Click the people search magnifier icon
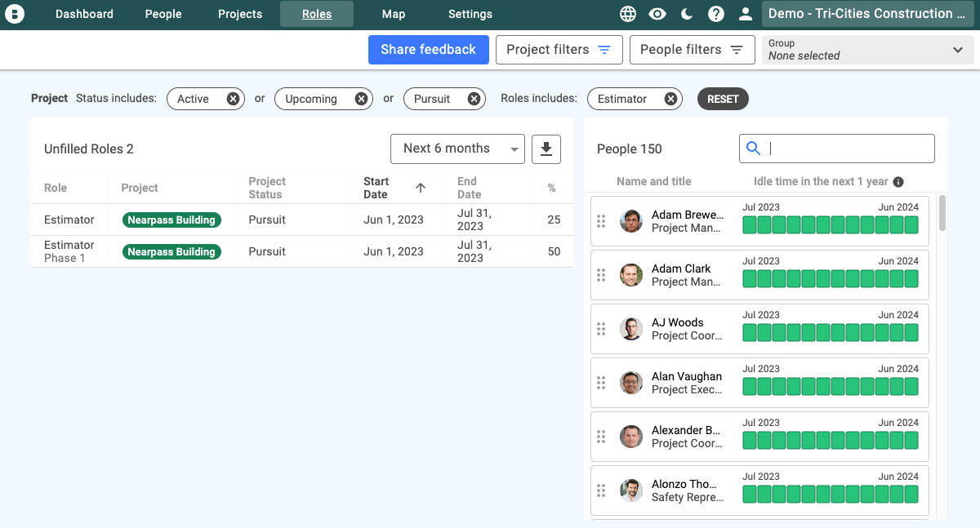The image size is (980, 528). point(754,149)
